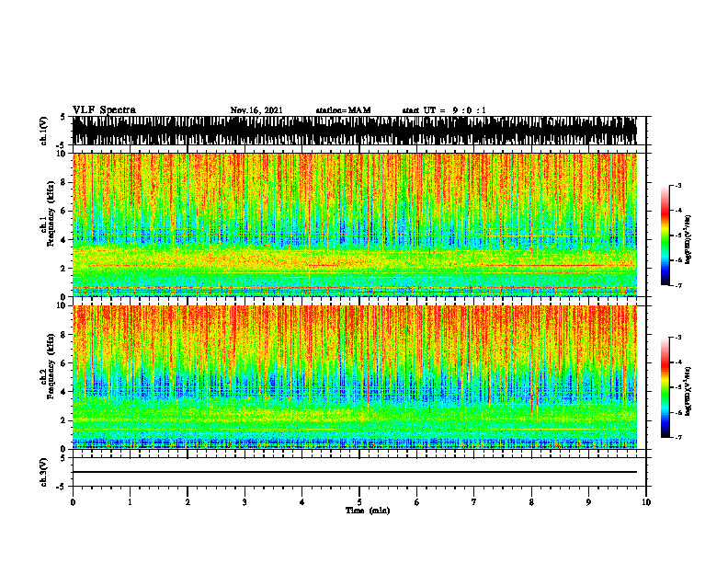This screenshot has width=728, height=563.
Task: Click the ch.1 PSD color scale bar
Action: click(665, 236)
